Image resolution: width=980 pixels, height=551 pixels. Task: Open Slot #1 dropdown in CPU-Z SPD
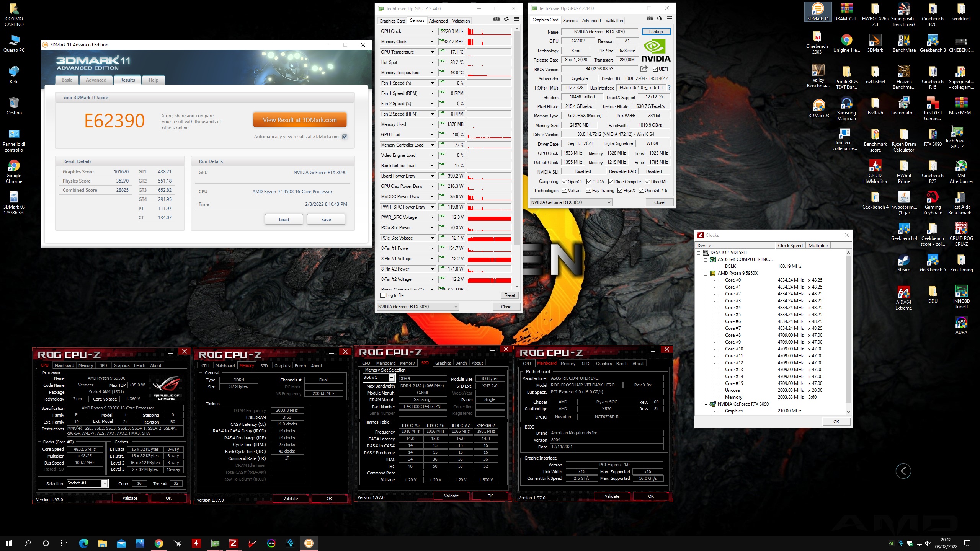click(392, 378)
